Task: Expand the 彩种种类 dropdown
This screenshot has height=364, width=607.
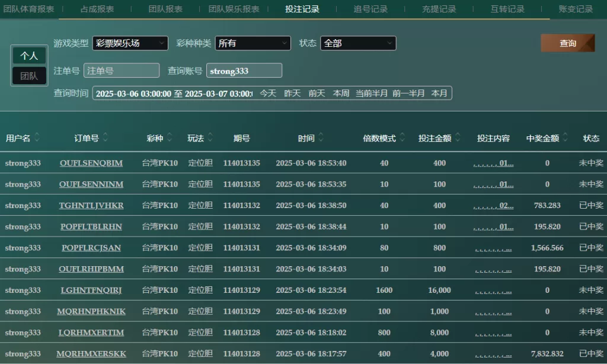Action: [x=253, y=43]
